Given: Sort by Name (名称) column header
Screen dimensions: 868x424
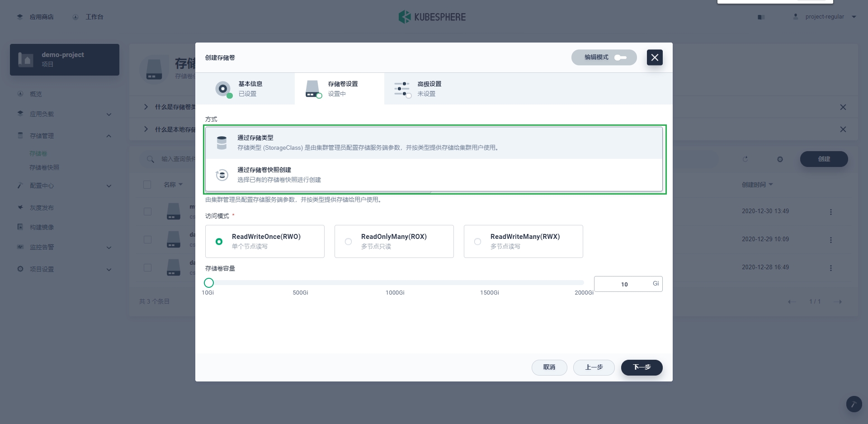Looking at the screenshot, I should pos(173,185).
